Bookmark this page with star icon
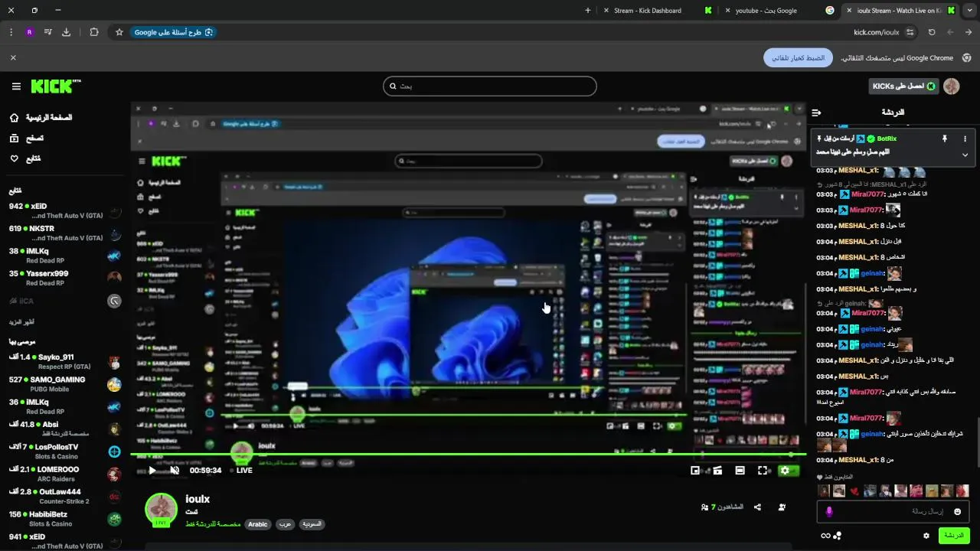The height and width of the screenshot is (551, 980). tap(119, 32)
